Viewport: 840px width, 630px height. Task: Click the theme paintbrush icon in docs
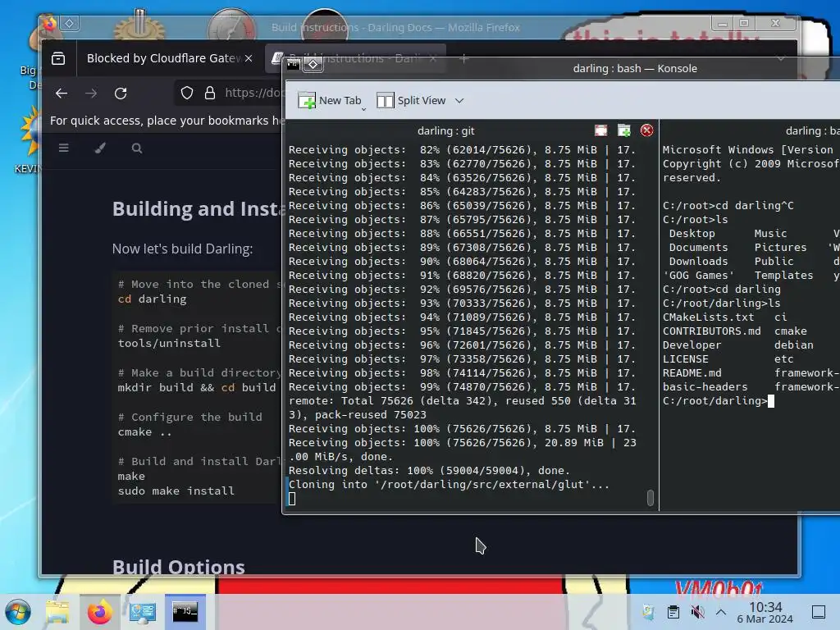[x=100, y=148]
